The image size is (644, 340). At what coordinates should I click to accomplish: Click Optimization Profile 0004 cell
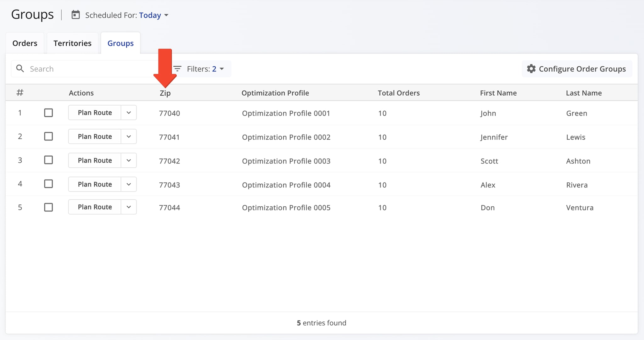[x=286, y=185]
